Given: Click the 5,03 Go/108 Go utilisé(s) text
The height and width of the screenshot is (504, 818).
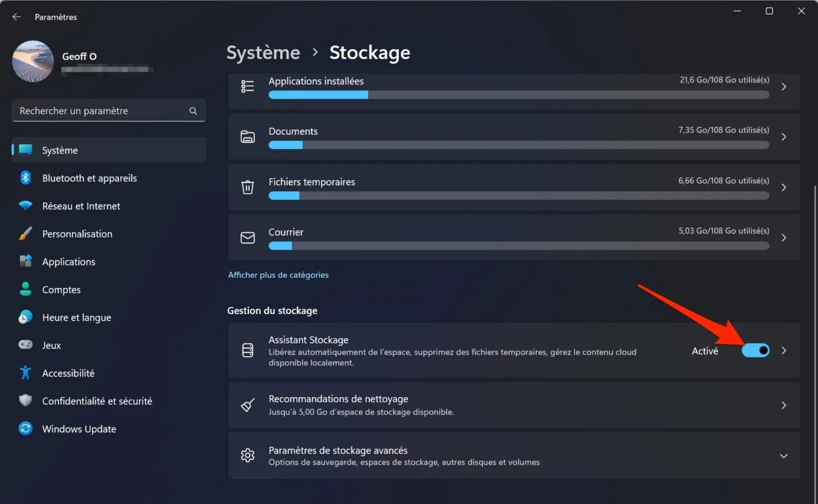Looking at the screenshot, I should (x=724, y=230).
